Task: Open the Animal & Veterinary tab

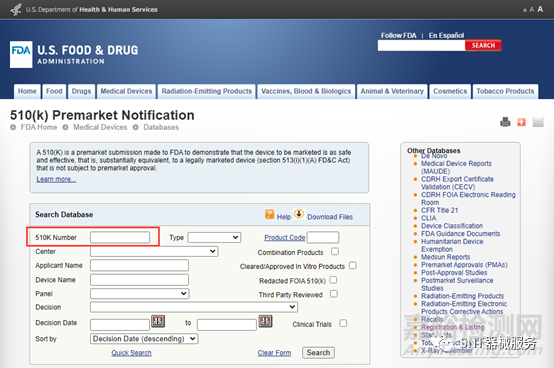Action: [x=392, y=91]
